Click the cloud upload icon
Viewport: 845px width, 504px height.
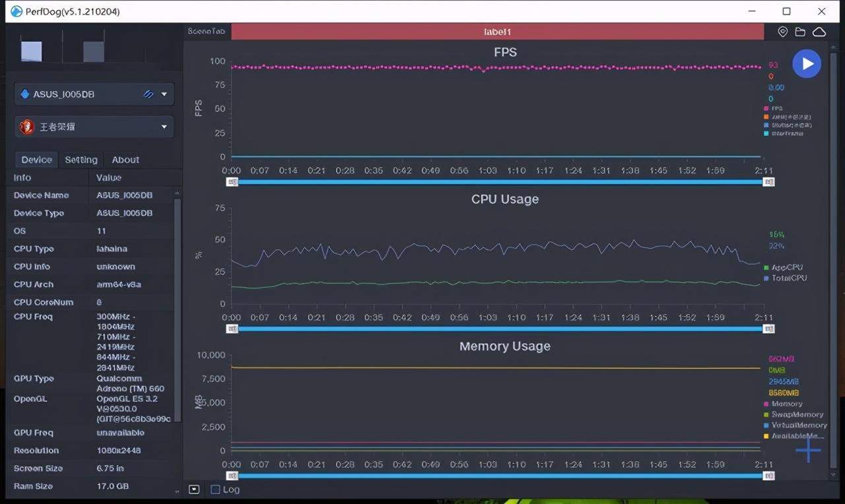(x=819, y=32)
